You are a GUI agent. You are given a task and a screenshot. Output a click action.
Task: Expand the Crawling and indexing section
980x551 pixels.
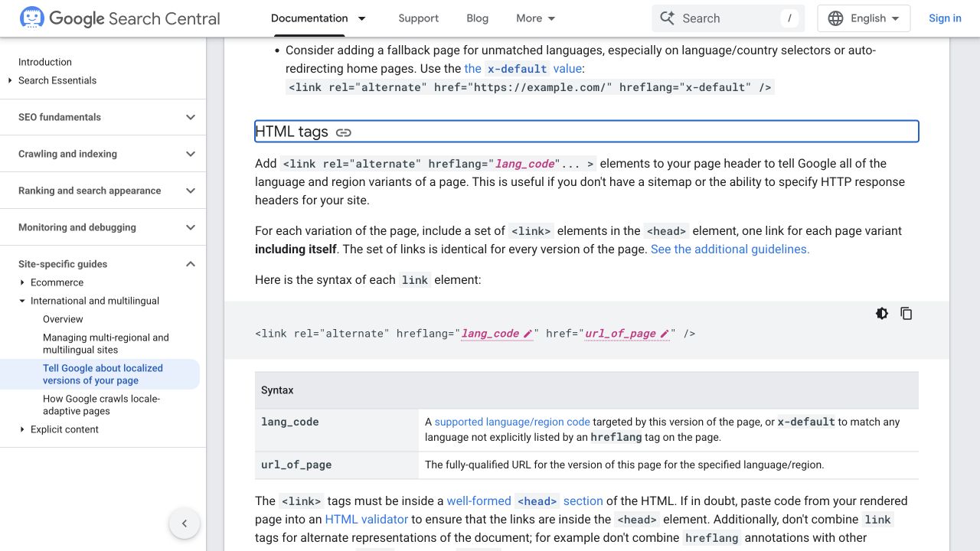coord(191,154)
